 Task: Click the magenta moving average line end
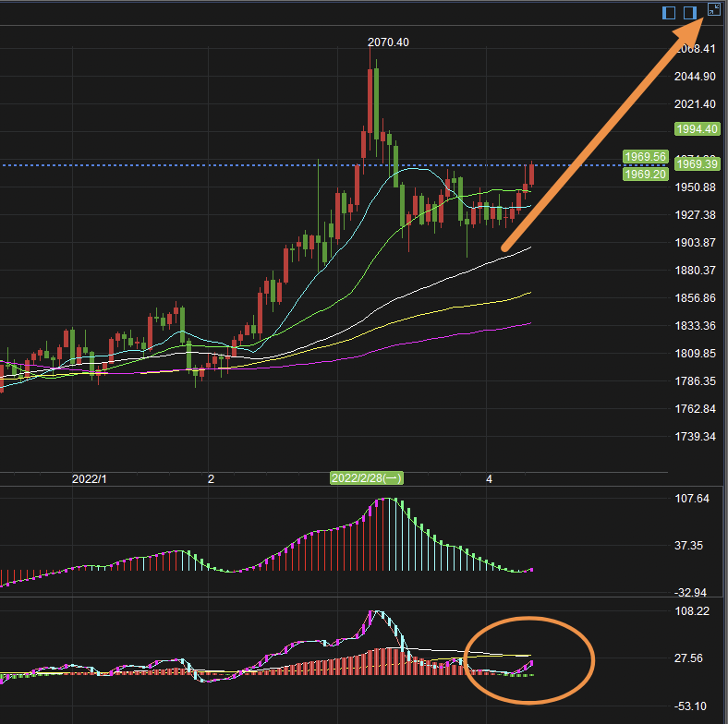click(x=529, y=323)
